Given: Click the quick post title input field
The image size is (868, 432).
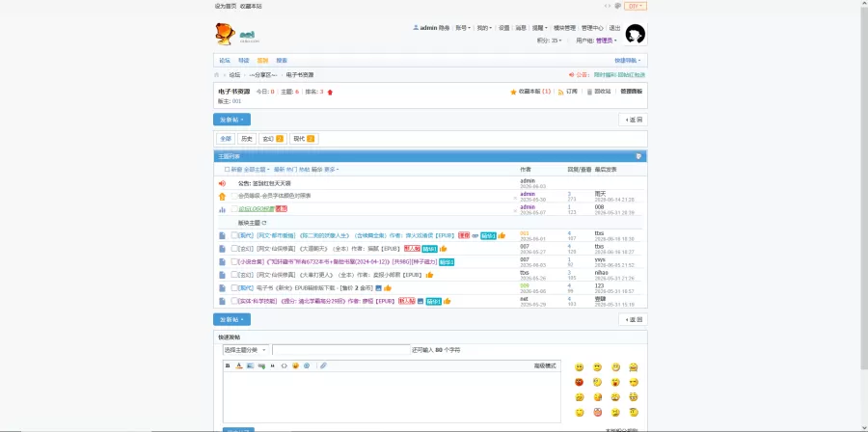Looking at the screenshot, I should tap(341, 350).
